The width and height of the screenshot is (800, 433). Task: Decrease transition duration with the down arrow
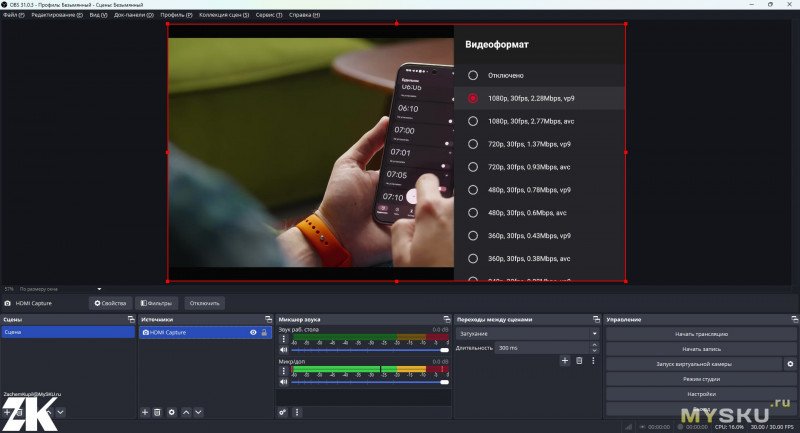[x=594, y=350]
